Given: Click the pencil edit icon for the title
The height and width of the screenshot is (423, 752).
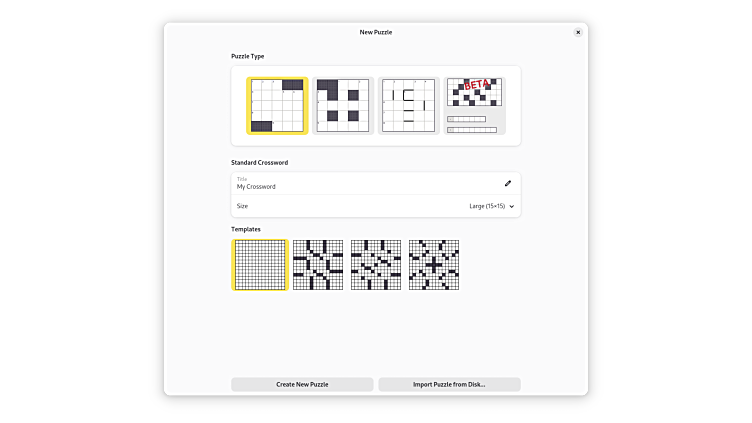Looking at the screenshot, I should (507, 183).
